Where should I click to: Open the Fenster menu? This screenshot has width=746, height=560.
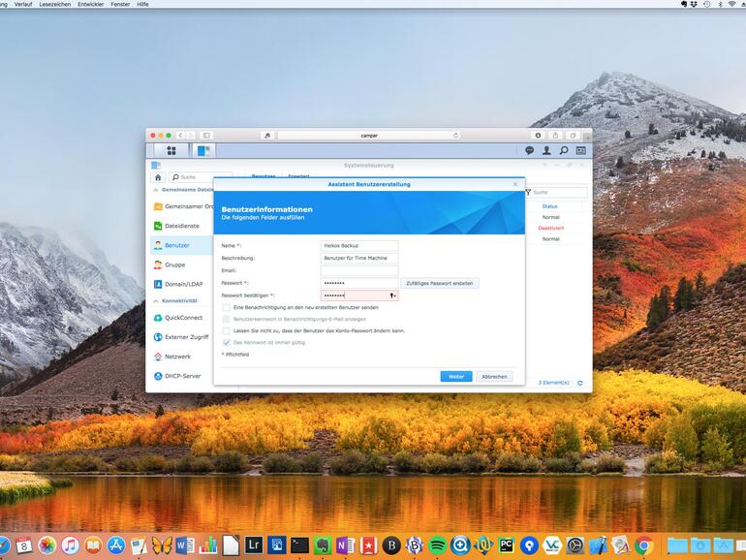tap(120, 4)
